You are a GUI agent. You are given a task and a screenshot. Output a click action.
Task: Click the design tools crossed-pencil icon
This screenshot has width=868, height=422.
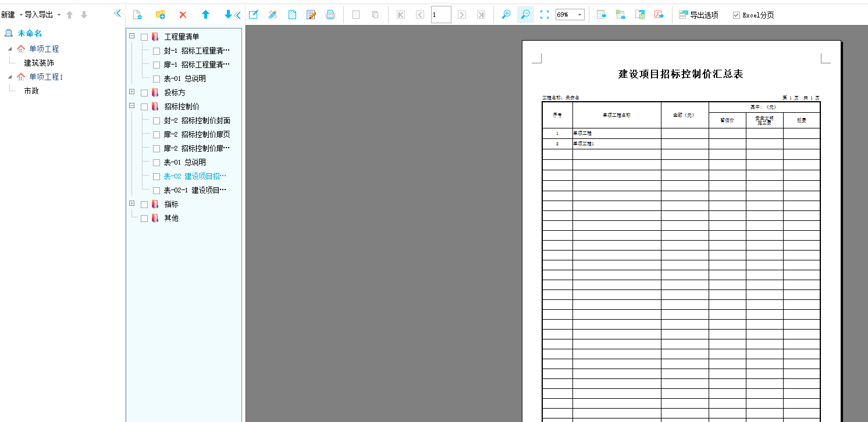272,15
